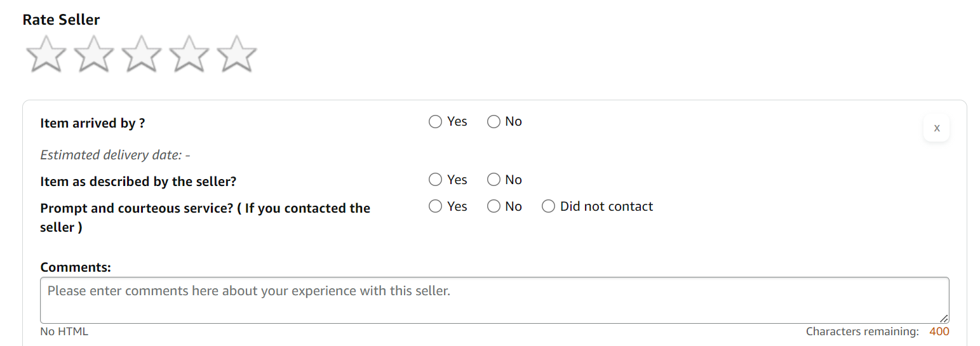
Task: Rate the seller one star
Action: (46, 54)
